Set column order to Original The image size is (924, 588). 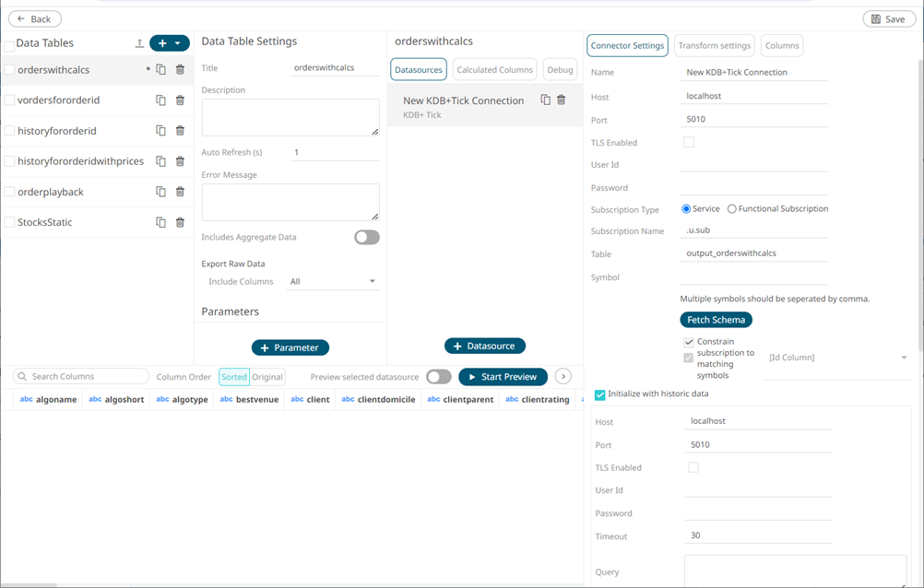[x=267, y=377]
